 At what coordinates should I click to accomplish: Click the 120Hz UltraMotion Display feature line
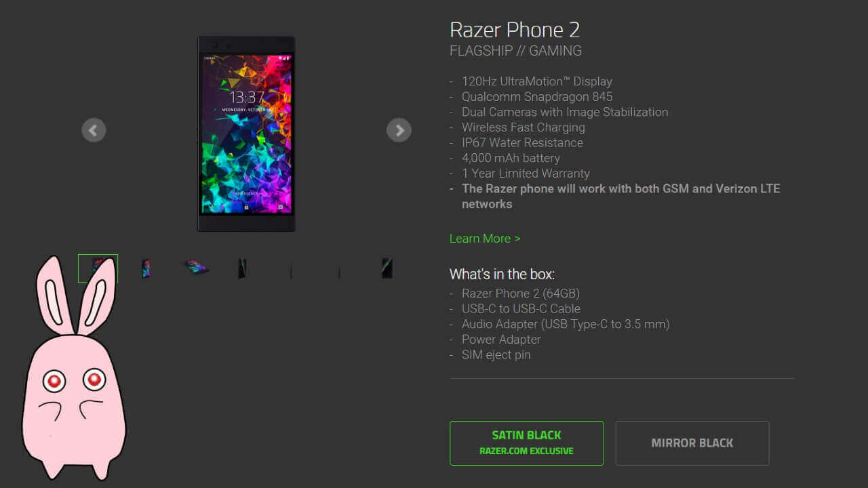click(537, 81)
